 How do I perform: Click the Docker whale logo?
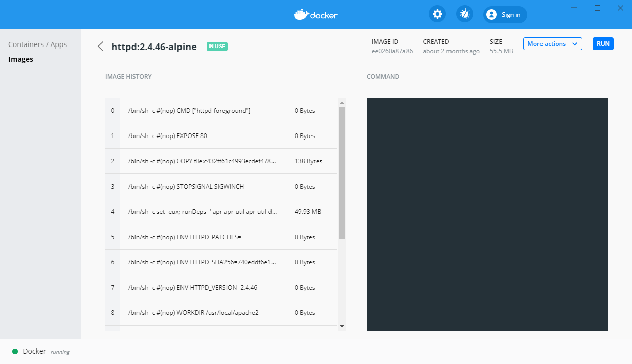click(x=315, y=15)
